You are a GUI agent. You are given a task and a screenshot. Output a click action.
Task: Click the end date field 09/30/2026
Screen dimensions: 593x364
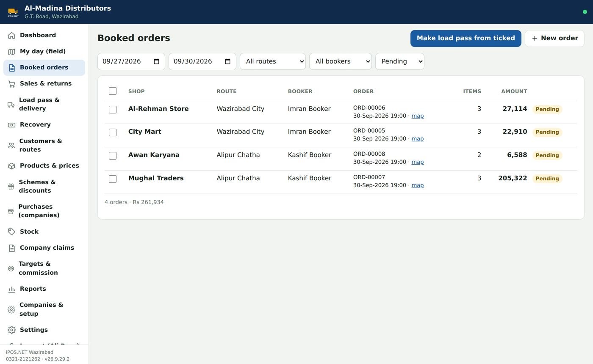click(202, 61)
